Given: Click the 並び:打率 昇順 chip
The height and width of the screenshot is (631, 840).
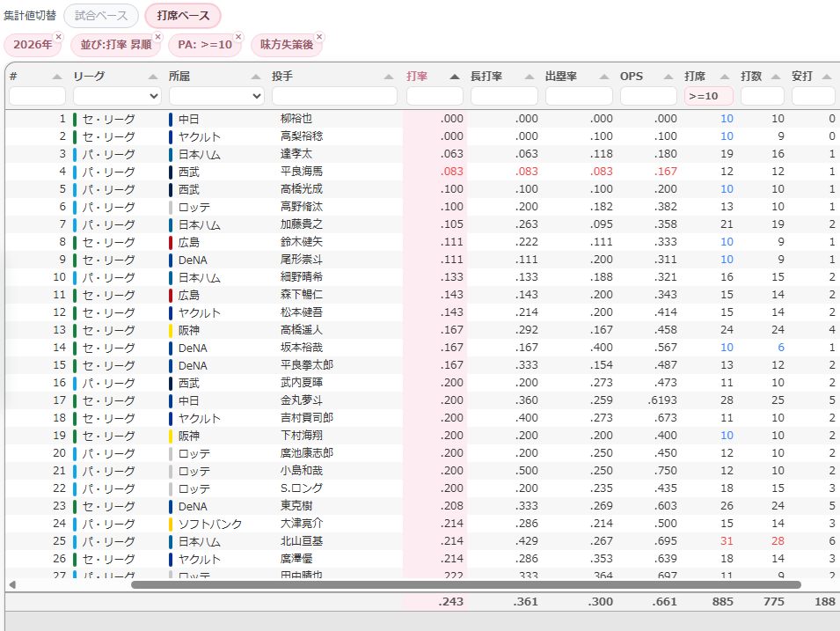Looking at the screenshot, I should 116,45.
